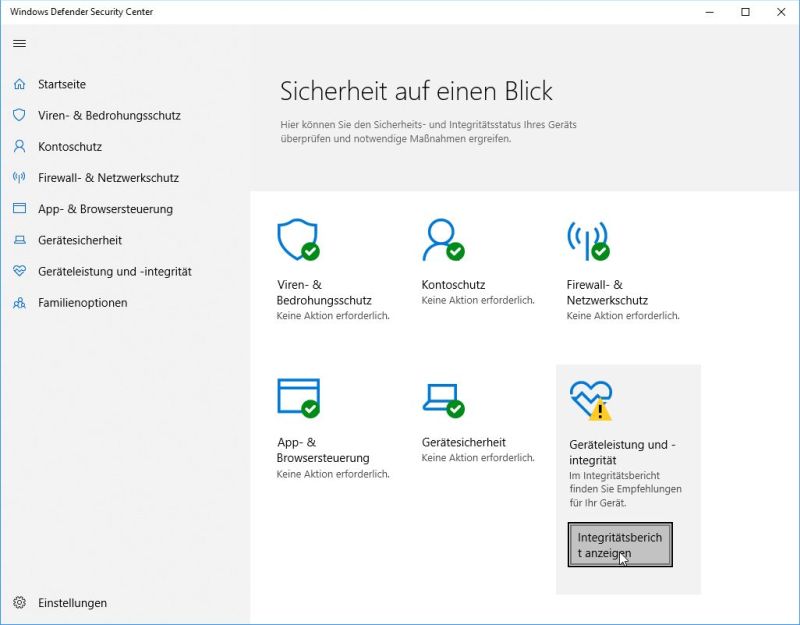Open the large Firewall antenna tile icon

[x=588, y=241]
